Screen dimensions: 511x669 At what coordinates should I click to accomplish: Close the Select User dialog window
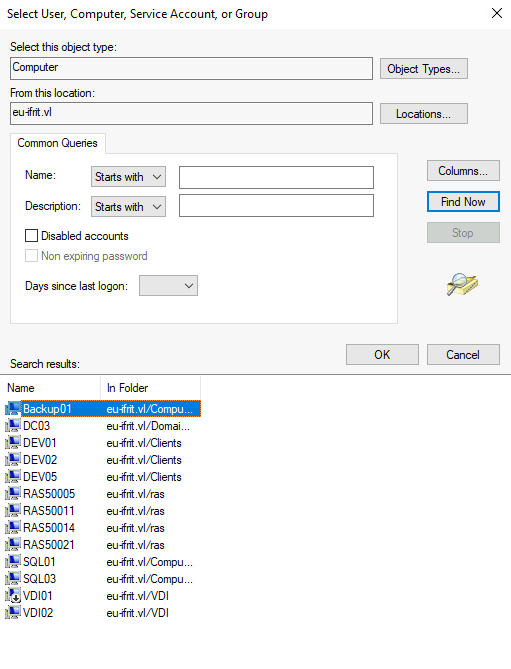pos(497,13)
